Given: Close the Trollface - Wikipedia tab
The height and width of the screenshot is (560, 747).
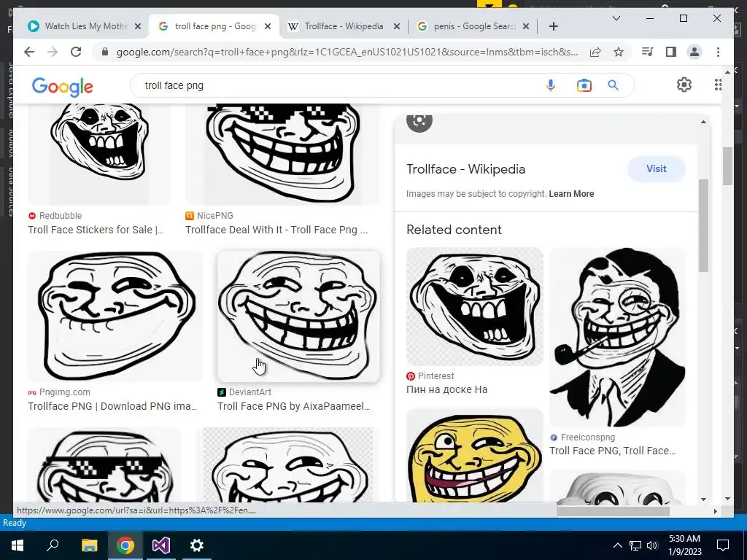Looking at the screenshot, I should [396, 26].
